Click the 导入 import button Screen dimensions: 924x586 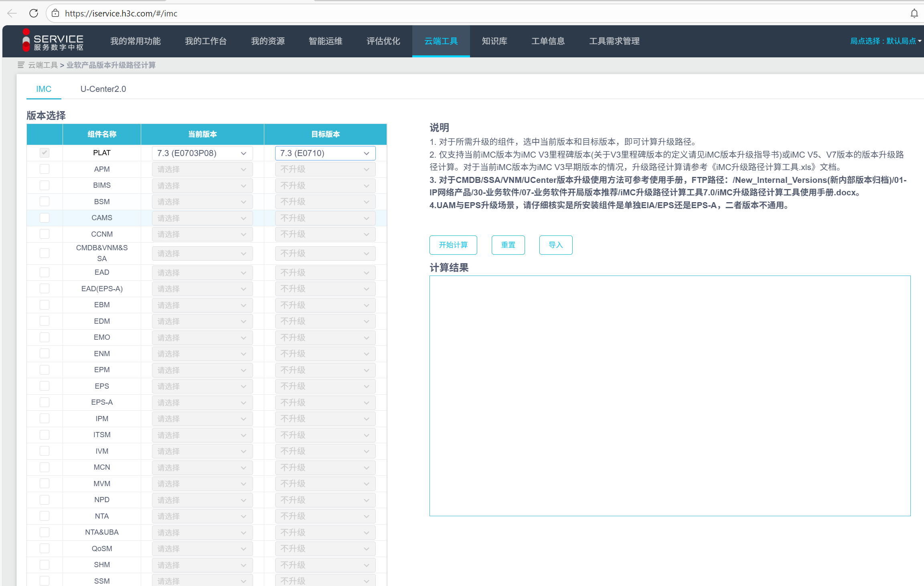(555, 245)
